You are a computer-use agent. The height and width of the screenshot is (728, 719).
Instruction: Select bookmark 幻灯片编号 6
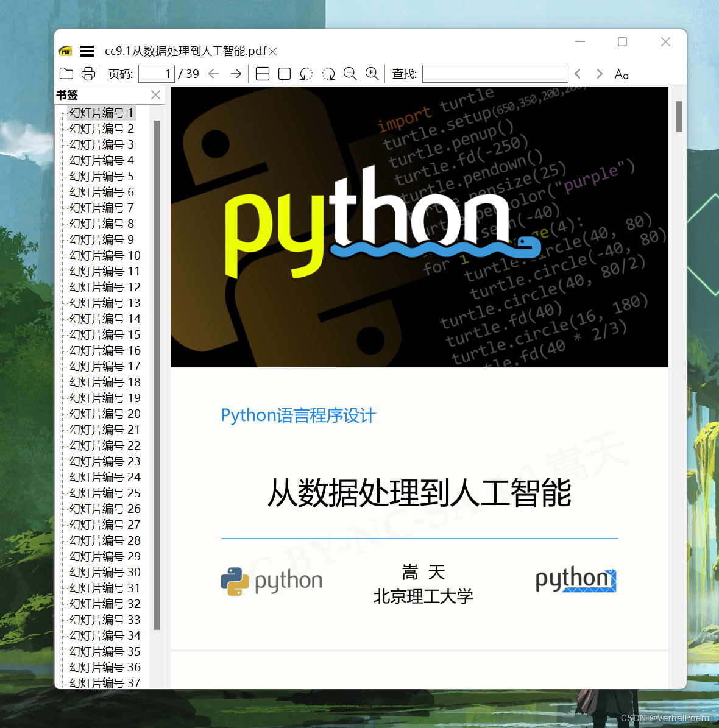(x=102, y=193)
